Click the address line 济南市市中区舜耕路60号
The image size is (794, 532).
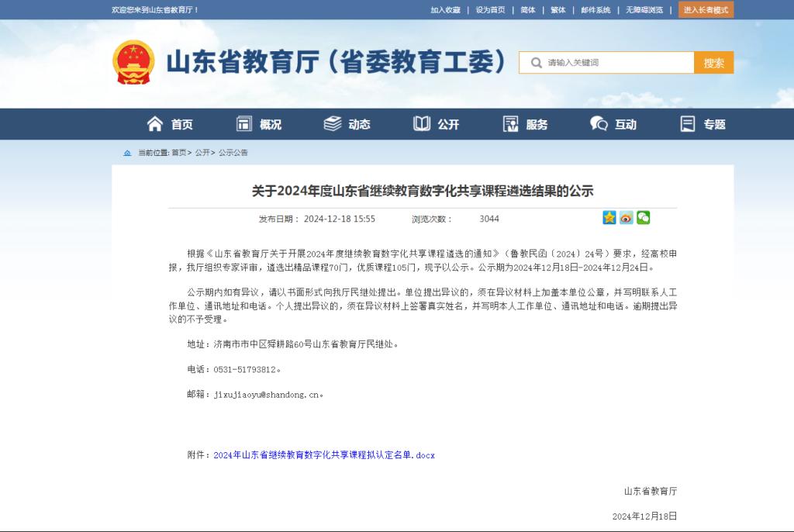[262, 344]
